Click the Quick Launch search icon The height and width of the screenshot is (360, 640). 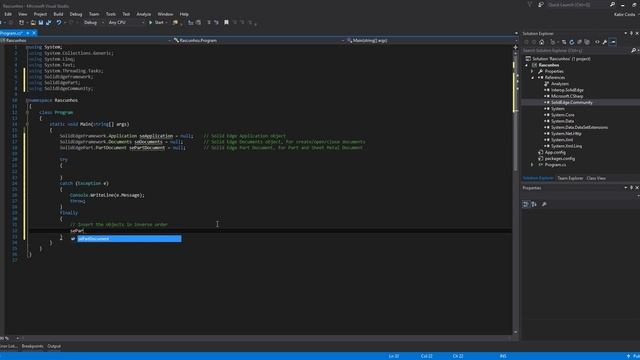coord(612,4)
